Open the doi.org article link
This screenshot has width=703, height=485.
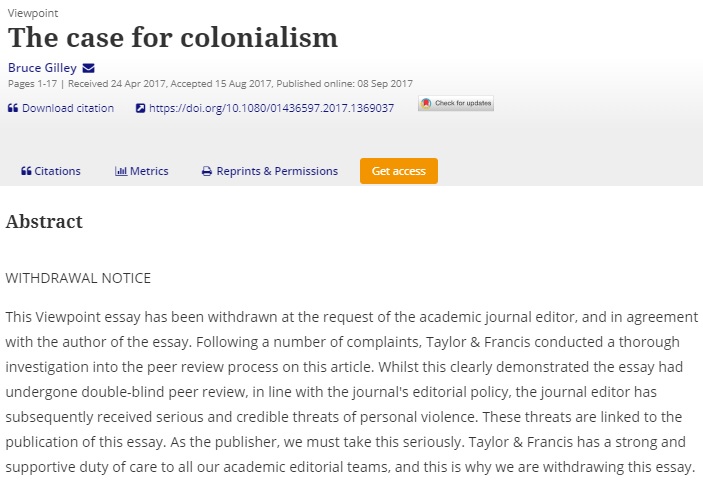pyautogui.click(x=271, y=108)
